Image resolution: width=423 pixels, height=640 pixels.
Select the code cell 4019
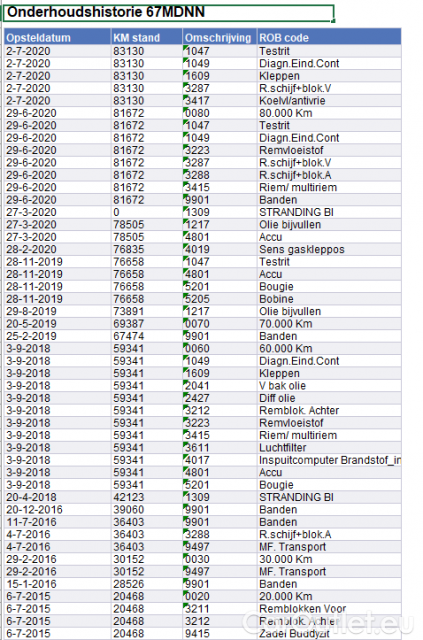[x=220, y=249]
